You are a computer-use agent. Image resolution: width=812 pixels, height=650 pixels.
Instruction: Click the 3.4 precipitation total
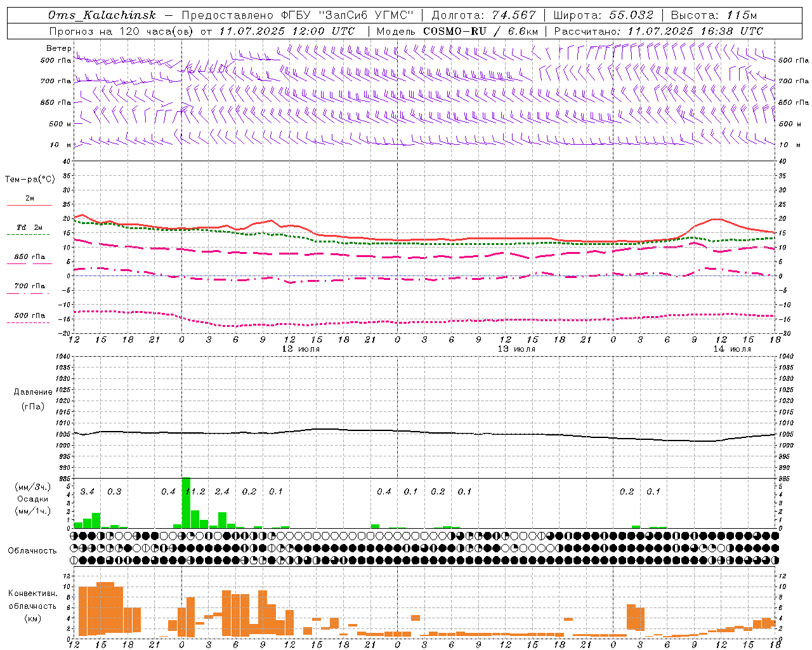[x=88, y=491]
